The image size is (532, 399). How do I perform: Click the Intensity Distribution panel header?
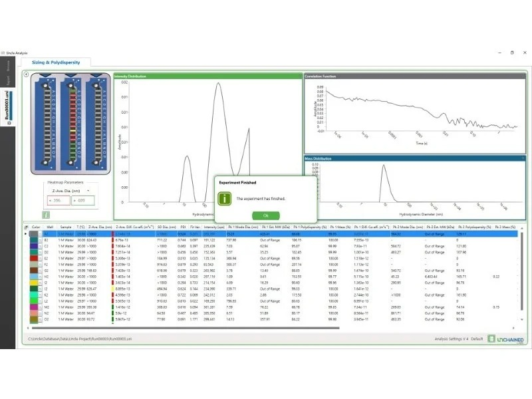(208, 76)
